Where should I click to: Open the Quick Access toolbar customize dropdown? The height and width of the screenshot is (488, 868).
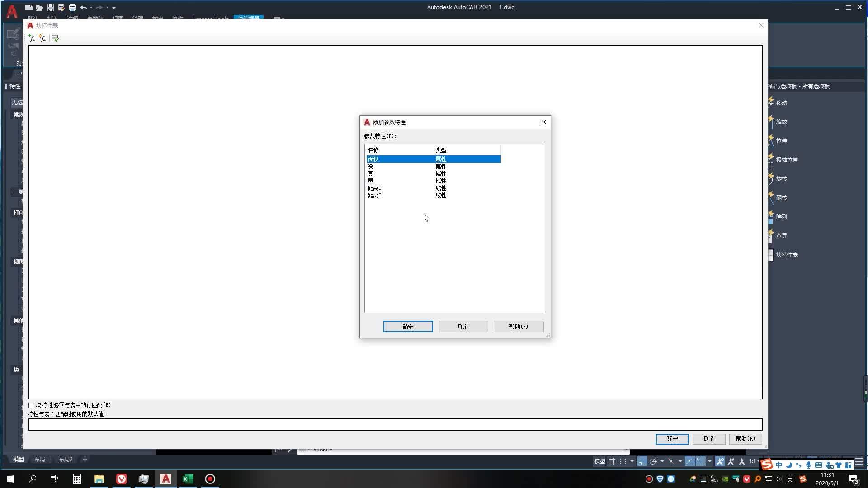point(114,8)
